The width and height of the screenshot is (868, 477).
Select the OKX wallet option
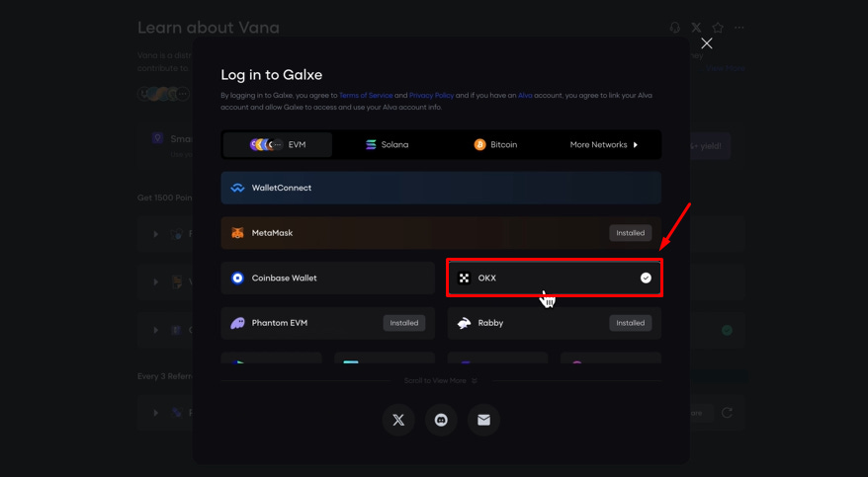(555, 278)
